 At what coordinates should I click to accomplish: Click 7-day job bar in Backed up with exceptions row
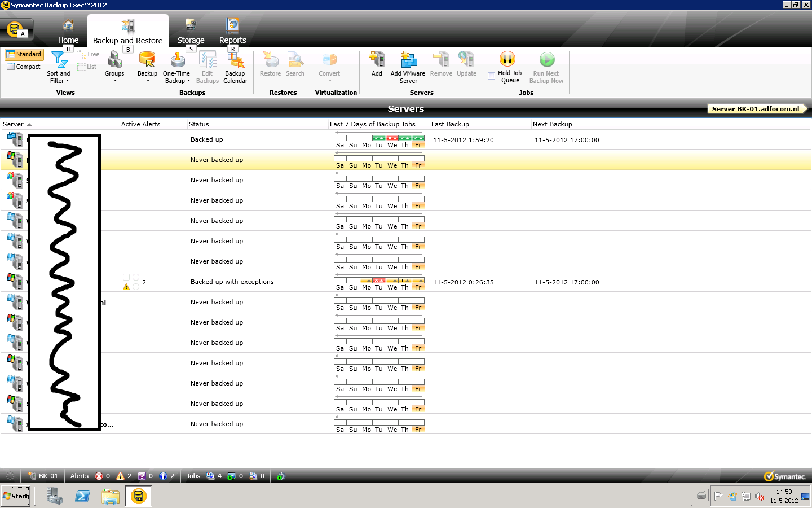(x=379, y=281)
